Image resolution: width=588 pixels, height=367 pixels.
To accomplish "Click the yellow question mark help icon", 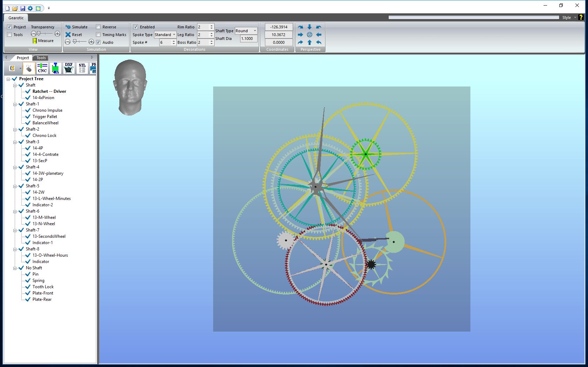I will coord(581,17).
